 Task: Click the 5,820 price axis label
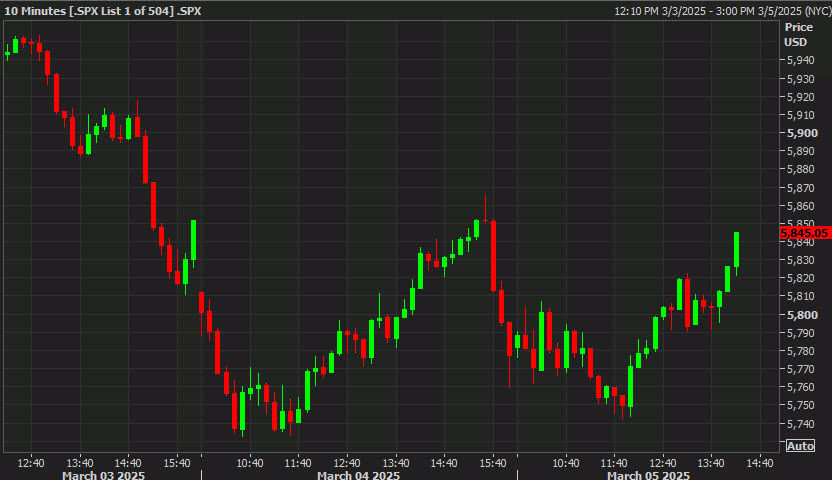[x=801, y=278]
